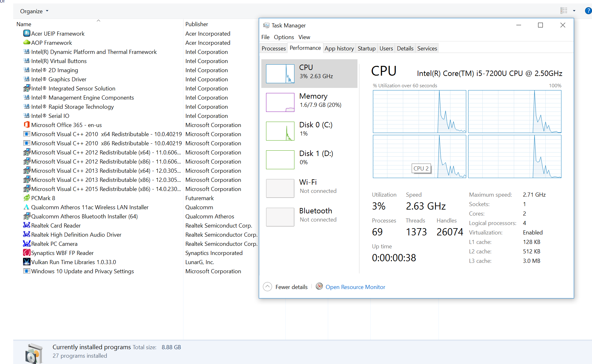Image resolution: width=592 pixels, height=364 pixels.
Task: Select the Microsoft Visual C++ 2013 Redistributable (x86) row
Action: pyautogui.click(x=102, y=180)
